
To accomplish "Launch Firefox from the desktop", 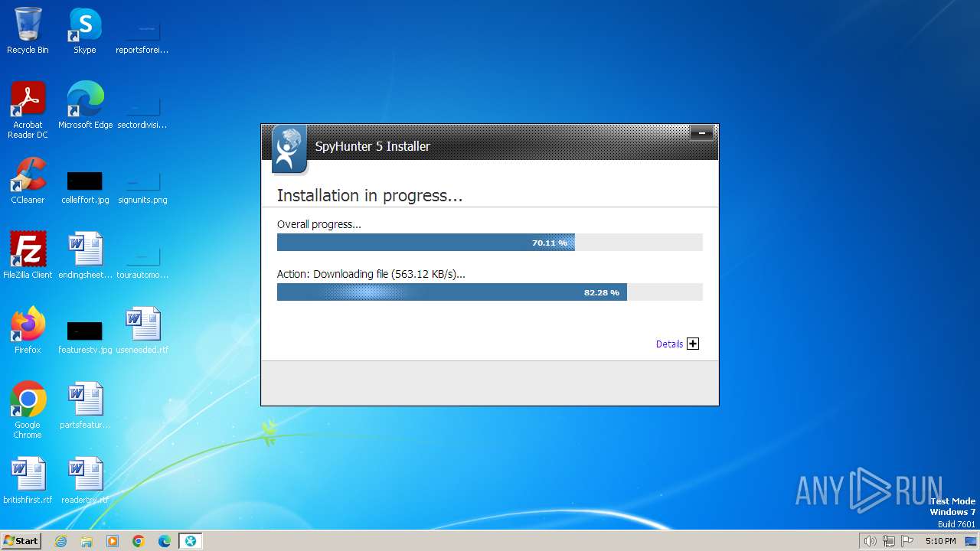I will (x=28, y=331).
